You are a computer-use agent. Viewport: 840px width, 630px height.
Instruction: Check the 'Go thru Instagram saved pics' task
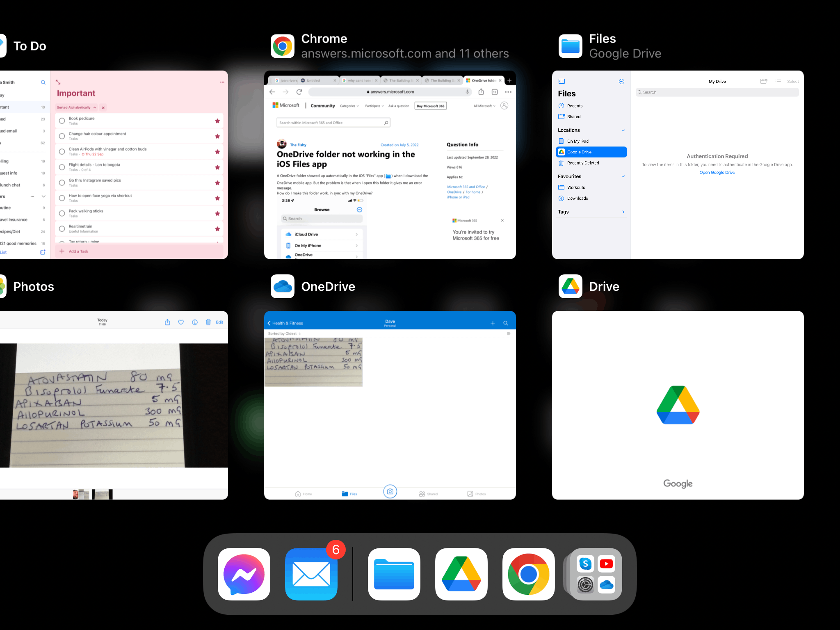click(62, 183)
